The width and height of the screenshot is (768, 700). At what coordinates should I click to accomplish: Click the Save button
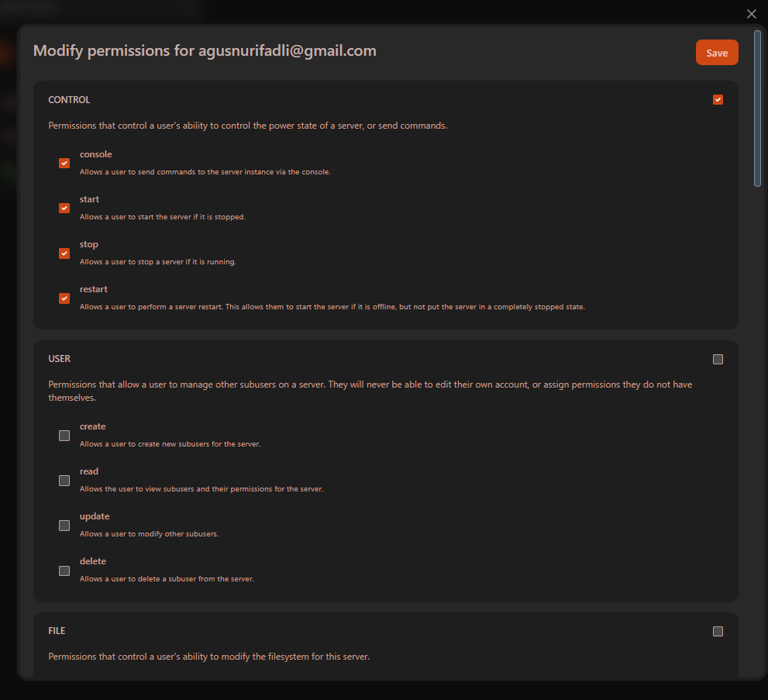(x=717, y=53)
